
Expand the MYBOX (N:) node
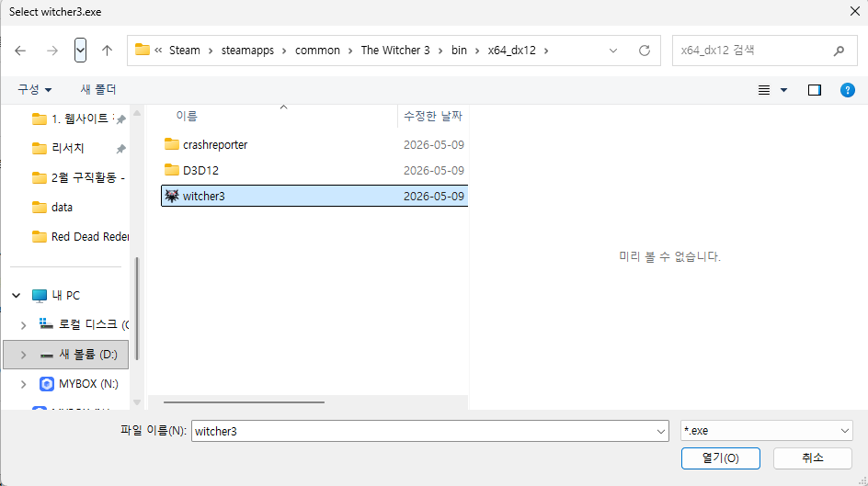tap(23, 384)
